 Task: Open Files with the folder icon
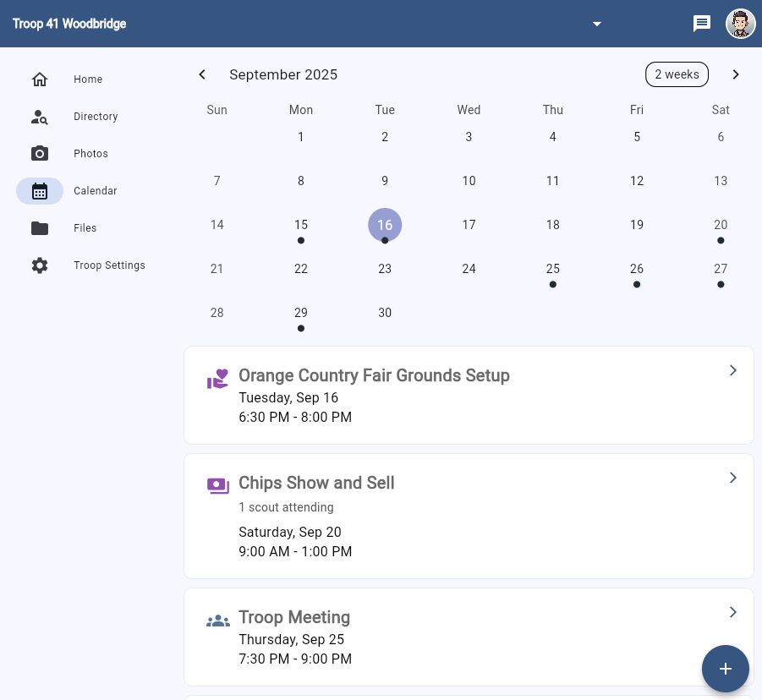point(40,228)
